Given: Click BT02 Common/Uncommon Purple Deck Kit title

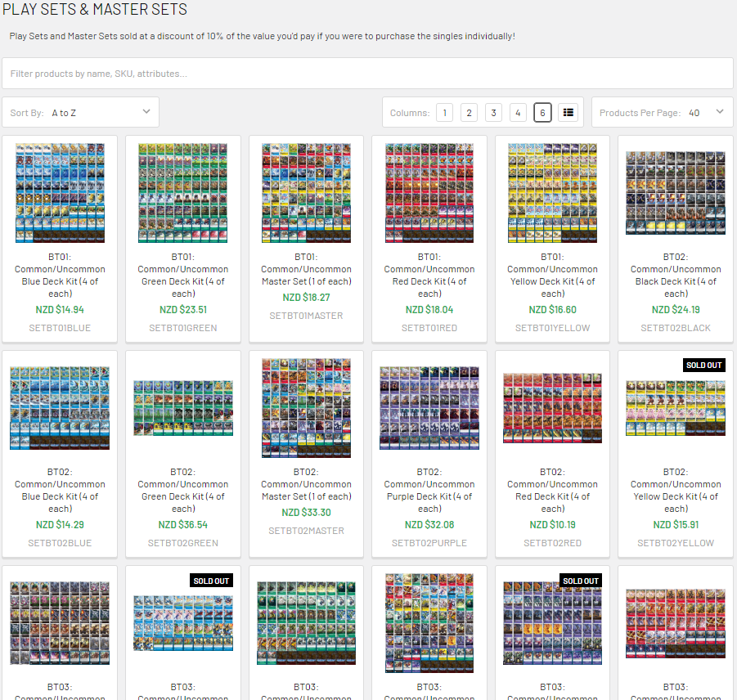Looking at the screenshot, I should (x=429, y=491).
